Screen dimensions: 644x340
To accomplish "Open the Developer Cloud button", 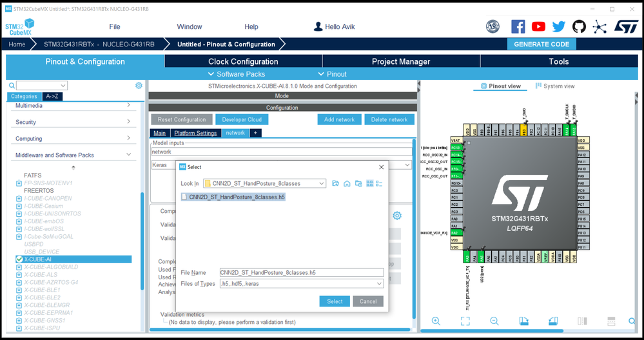I will pos(242,119).
